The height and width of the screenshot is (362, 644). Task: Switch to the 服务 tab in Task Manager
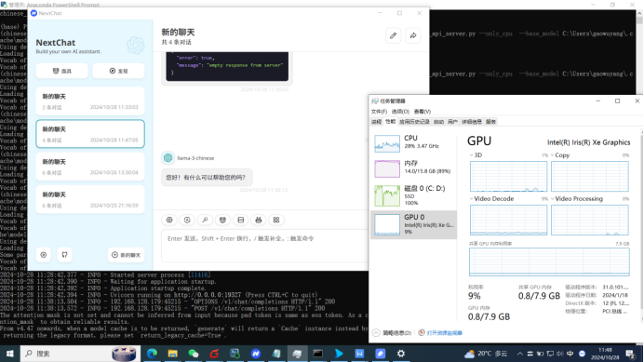coord(490,122)
